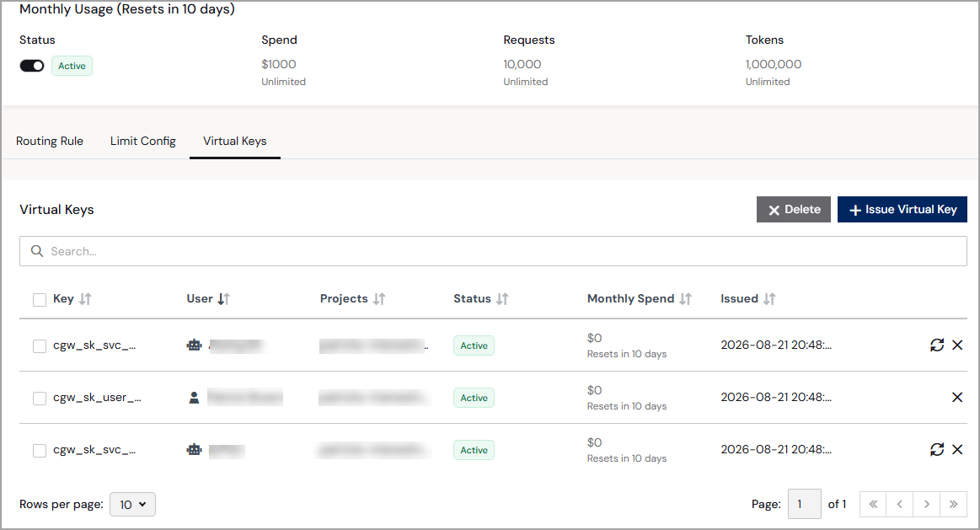Go to the next page arrow
Screen dimensions: 980x530
pyautogui.click(x=926, y=505)
